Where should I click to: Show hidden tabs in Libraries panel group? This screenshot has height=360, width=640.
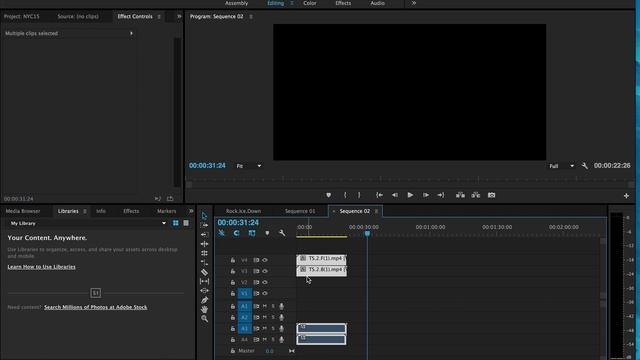191,211
